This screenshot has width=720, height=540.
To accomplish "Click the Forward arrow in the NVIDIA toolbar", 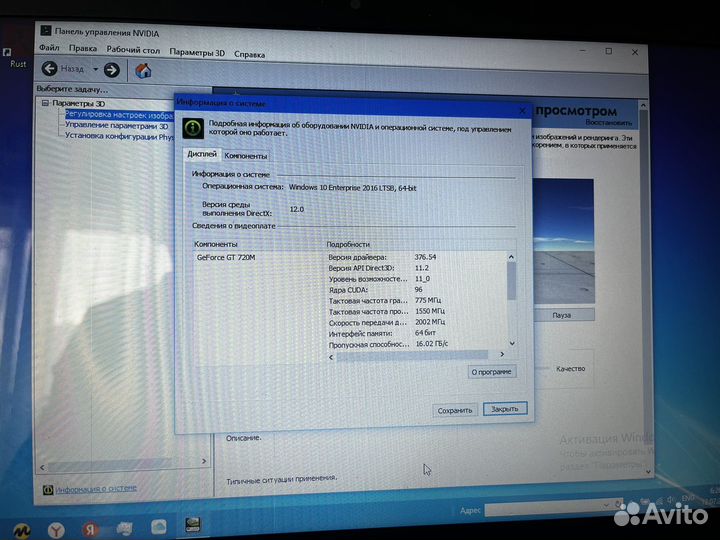I will [x=112, y=70].
